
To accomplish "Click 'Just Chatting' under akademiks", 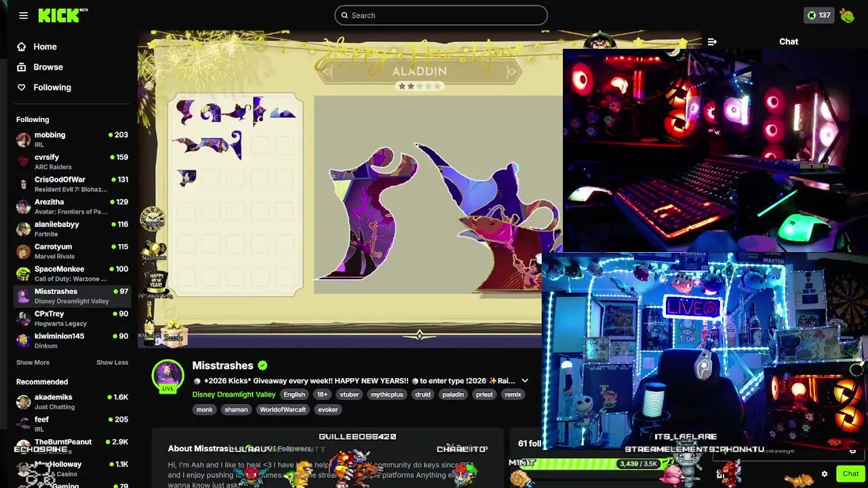I will (x=54, y=407).
